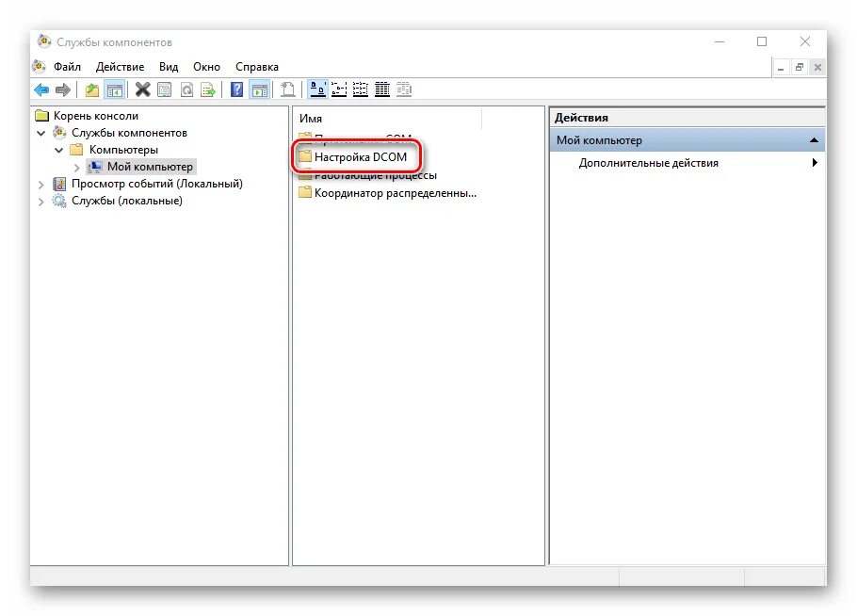Select Мой компьютер in the tree
The image size is (857, 616).
tap(150, 167)
